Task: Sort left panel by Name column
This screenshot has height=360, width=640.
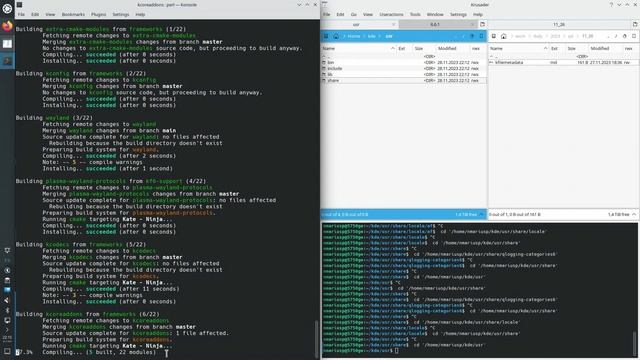Action: tap(358, 49)
